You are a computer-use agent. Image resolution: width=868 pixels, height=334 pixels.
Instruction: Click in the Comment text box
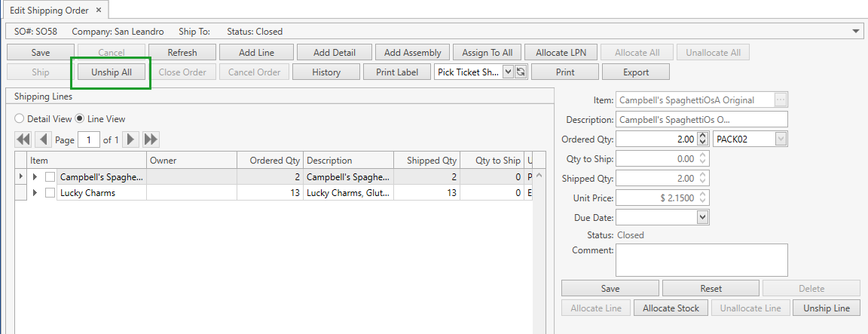point(701,260)
